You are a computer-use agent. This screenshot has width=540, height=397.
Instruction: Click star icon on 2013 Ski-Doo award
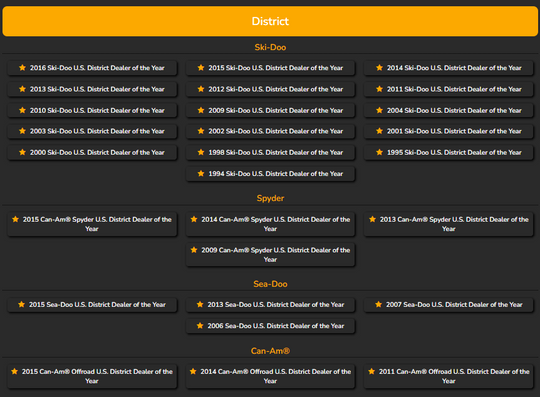click(x=22, y=89)
